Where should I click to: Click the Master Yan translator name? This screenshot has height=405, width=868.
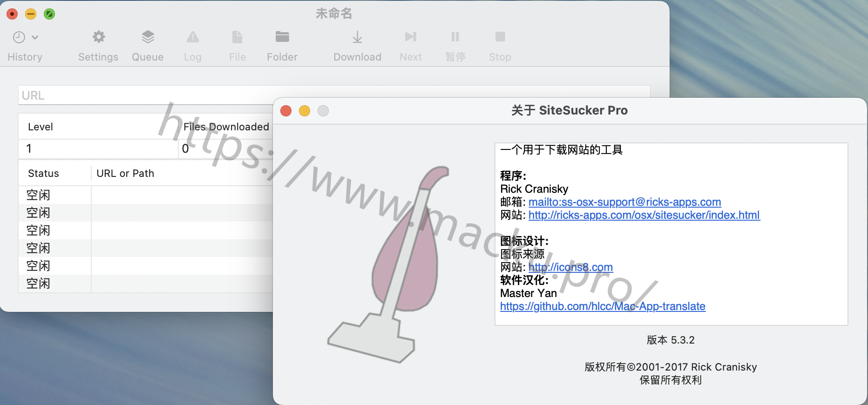(x=529, y=293)
